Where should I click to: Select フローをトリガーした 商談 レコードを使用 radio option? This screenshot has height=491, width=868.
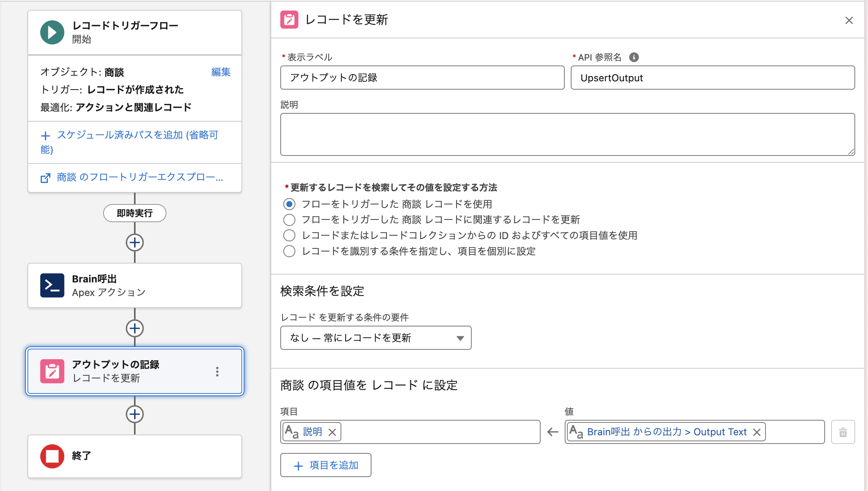point(289,204)
